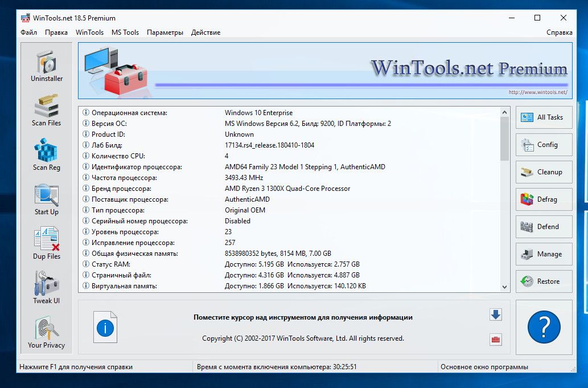
Task: Launch the Scan Files tool
Action: click(47, 111)
